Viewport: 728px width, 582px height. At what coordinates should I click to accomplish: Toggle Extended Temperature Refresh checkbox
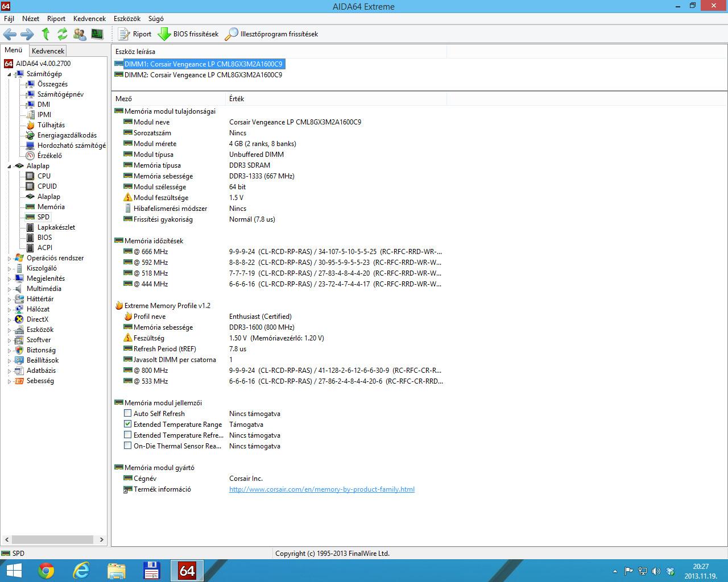click(x=128, y=435)
